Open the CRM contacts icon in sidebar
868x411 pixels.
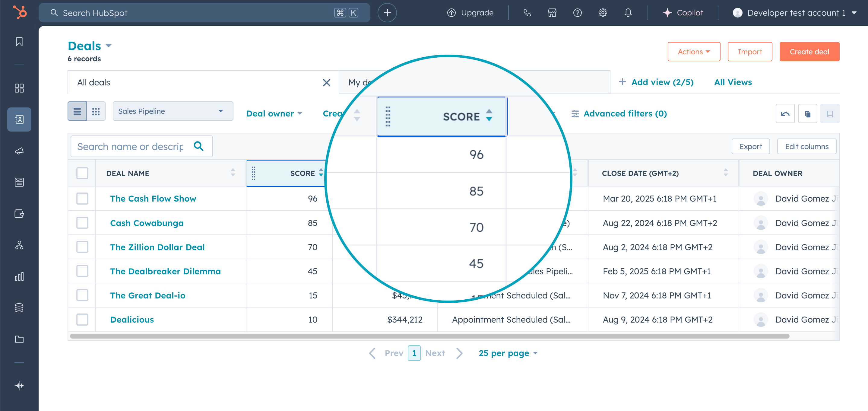19,119
